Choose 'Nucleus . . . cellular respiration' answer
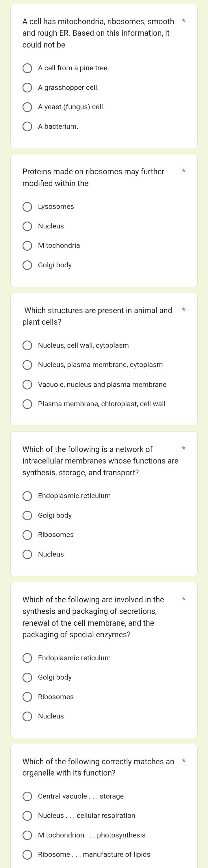The width and height of the screenshot is (208, 868). (x=27, y=816)
